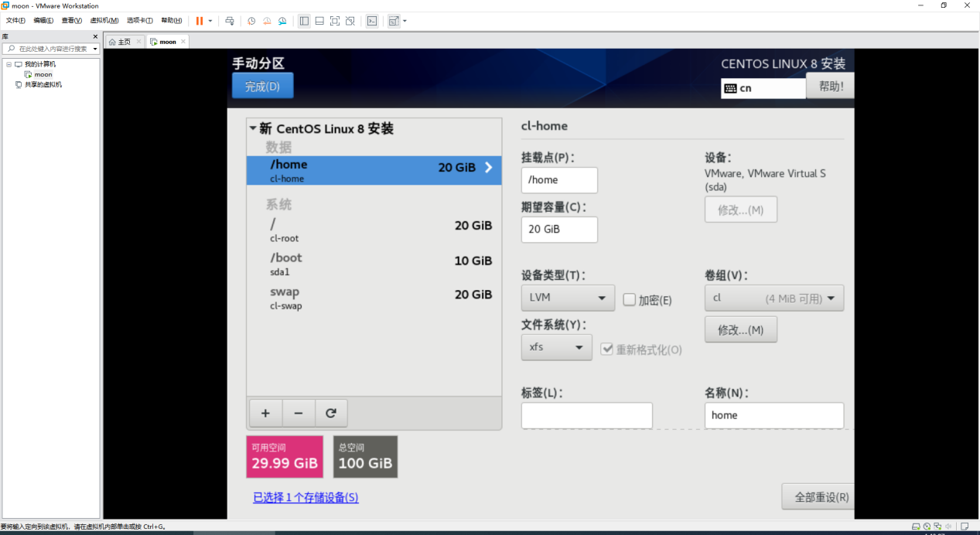Click the 全部重设(R) button
Screen dimensions: 980x535
(x=820, y=497)
